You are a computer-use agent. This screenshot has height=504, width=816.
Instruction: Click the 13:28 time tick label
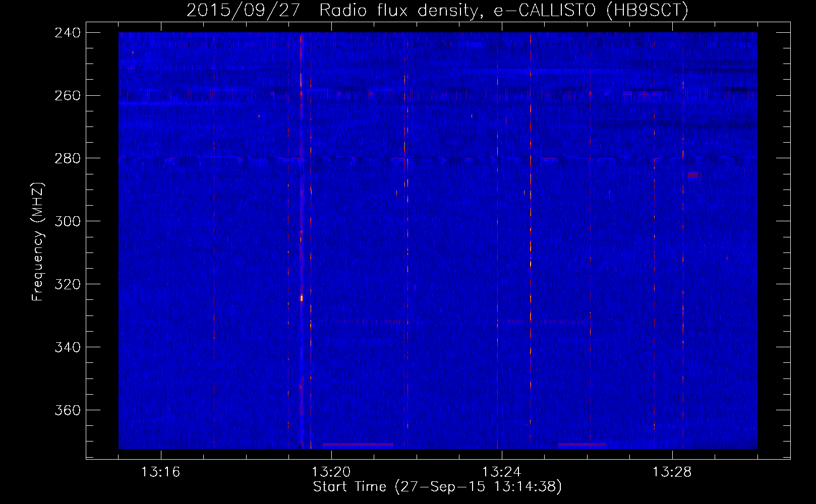pos(672,472)
